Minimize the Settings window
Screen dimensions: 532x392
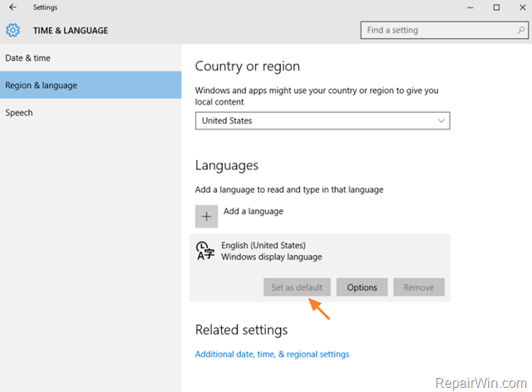(470, 7)
